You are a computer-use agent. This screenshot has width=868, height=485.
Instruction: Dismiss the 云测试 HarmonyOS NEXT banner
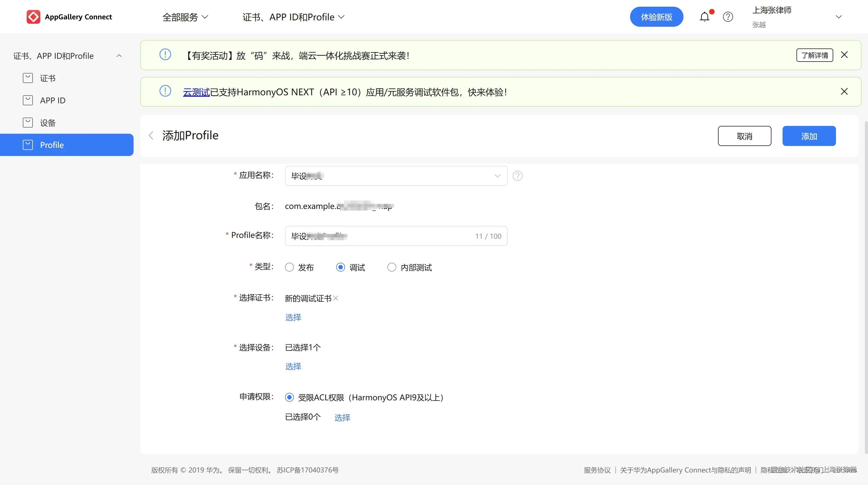pos(844,91)
